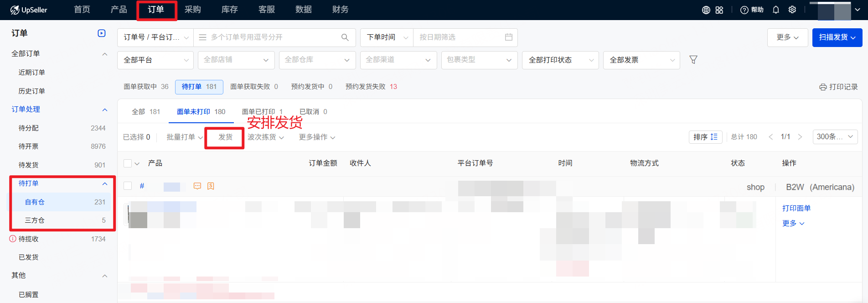Open the 采购 top menu
Image resolution: width=868 pixels, height=303 pixels.
(x=192, y=10)
